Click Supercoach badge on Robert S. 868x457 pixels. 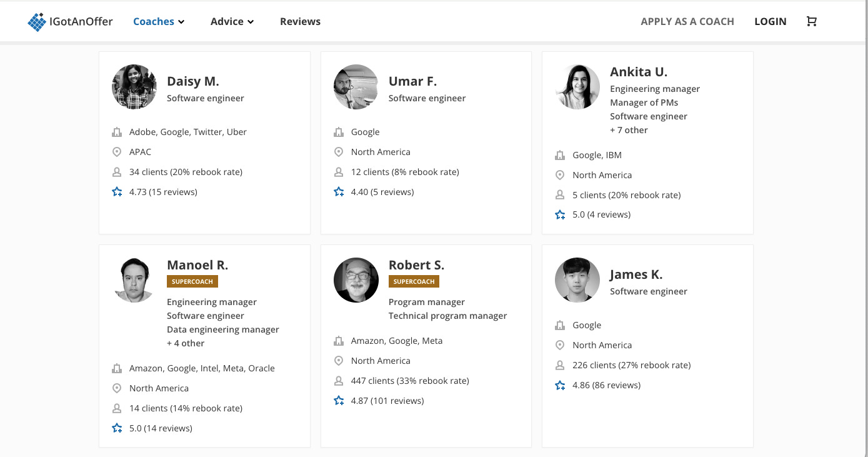click(414, 281)
